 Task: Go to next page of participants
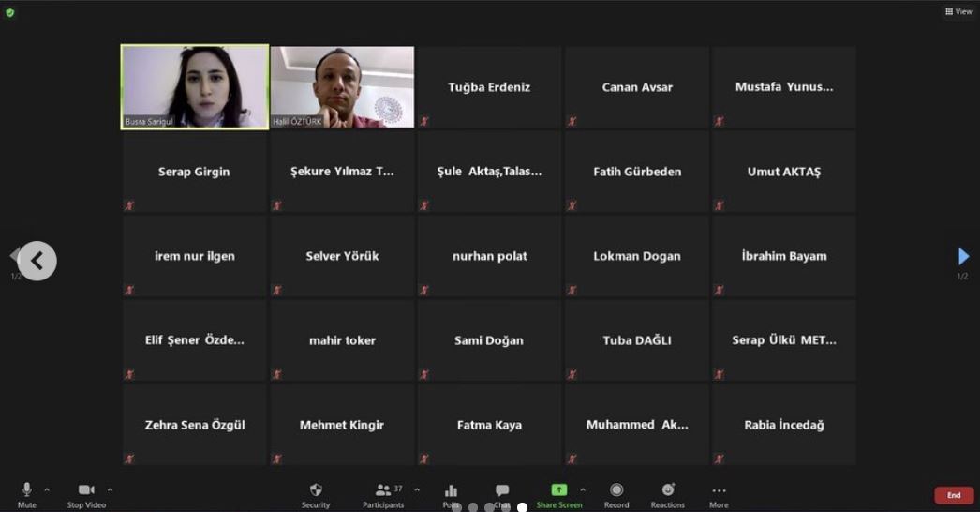(x=963, y=256)
